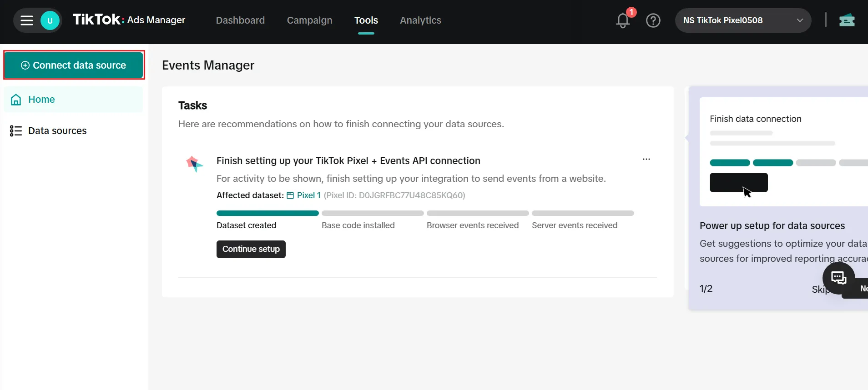Click the teal user avatar icon
Viewport: 868px width, 390px height.
(x=50, y=20)
